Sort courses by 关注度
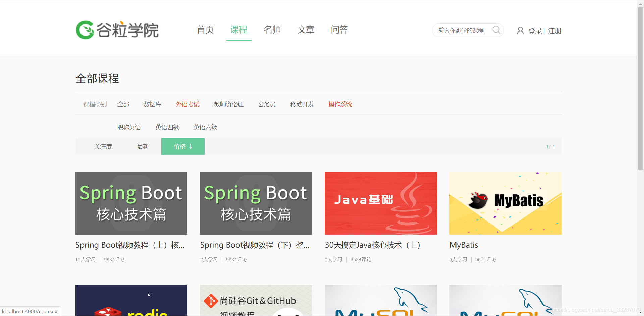Image resolution: width=644 pixels, height=316 pixels. tap(103, 147)
